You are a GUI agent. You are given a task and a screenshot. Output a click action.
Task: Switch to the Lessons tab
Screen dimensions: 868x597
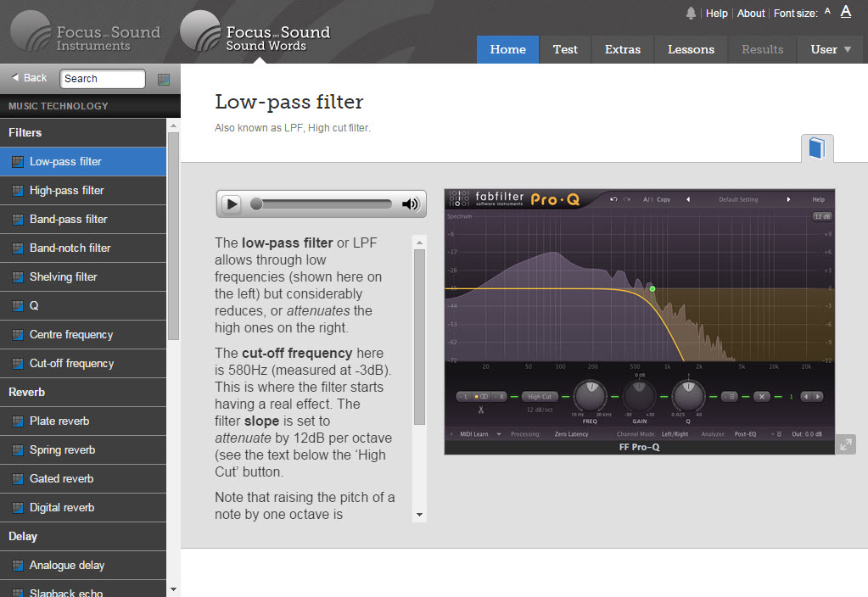point(691,50)
